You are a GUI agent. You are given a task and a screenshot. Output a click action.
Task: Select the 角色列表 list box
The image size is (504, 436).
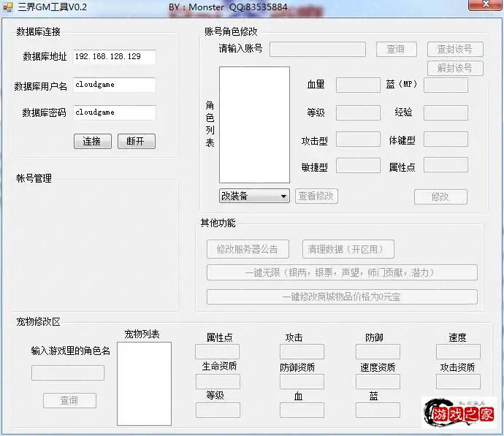[x=254, y=125]
